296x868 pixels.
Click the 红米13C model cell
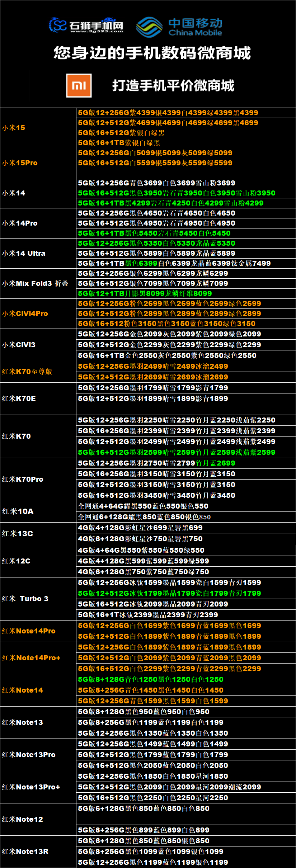(38, 533)
